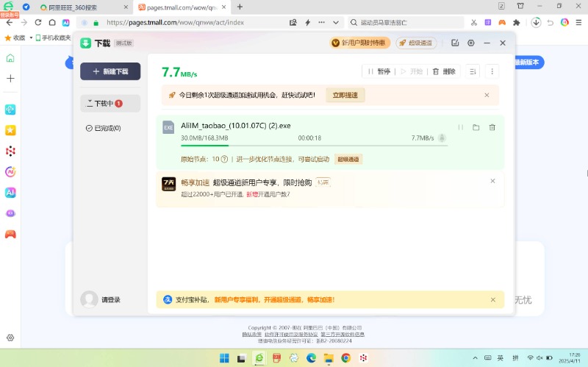Click the 新建下载 button
This screenshot has width=588, height=367.
(110, 71)
